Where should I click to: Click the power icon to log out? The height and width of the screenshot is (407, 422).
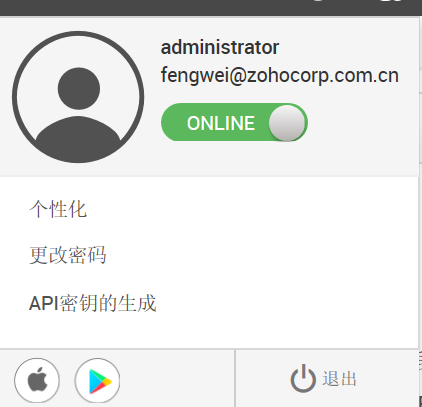coord(303,378)
